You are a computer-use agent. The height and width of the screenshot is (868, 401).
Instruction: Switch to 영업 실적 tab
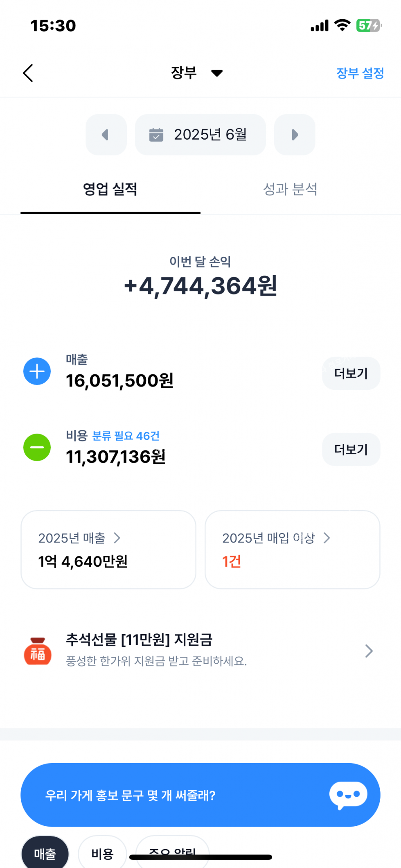coord(110,190)
